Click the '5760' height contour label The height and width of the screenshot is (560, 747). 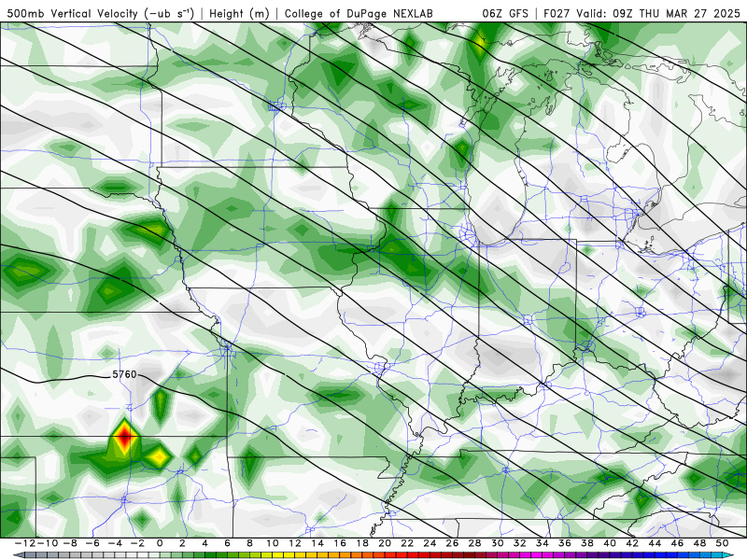click(x=124, y=375)
